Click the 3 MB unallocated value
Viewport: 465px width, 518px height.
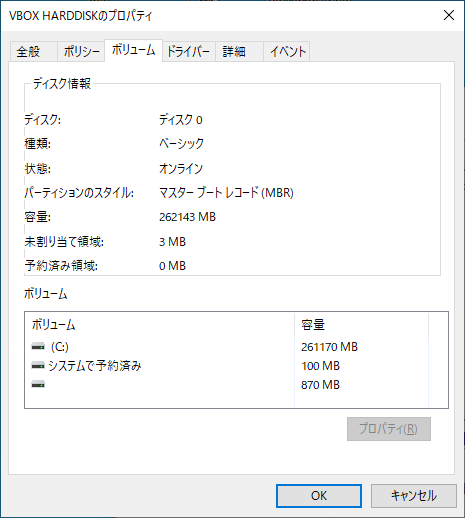(172, 242)
